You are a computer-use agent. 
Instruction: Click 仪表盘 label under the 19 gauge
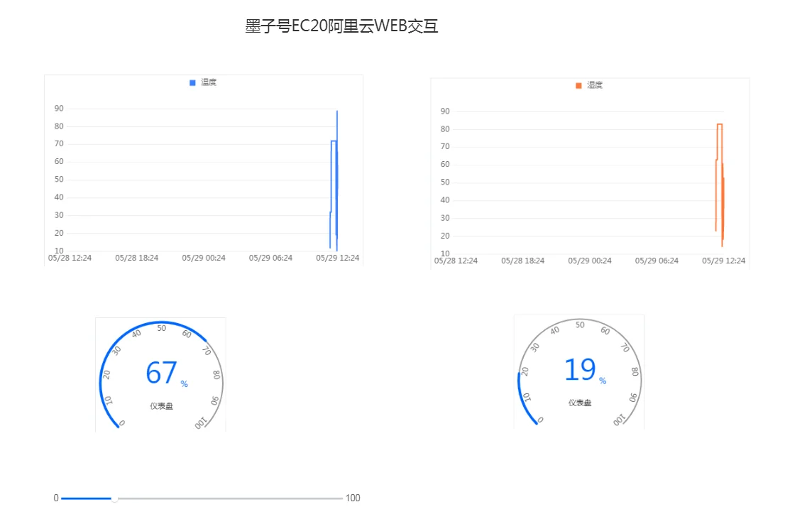(580, 403)
